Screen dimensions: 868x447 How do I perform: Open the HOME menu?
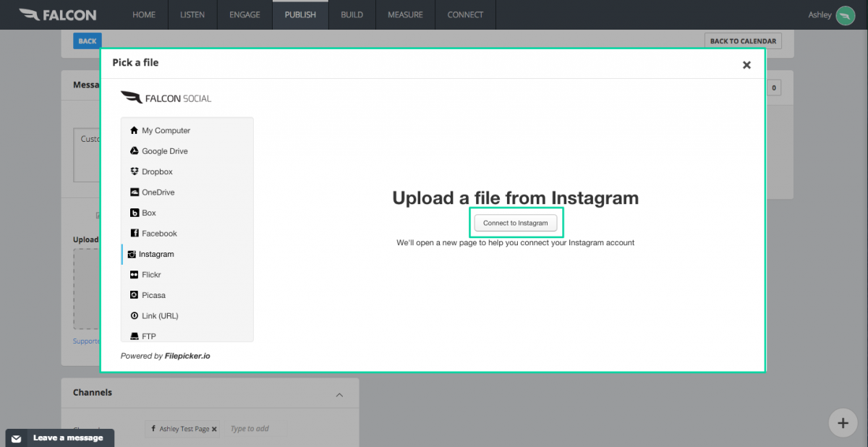coord(144,14)
